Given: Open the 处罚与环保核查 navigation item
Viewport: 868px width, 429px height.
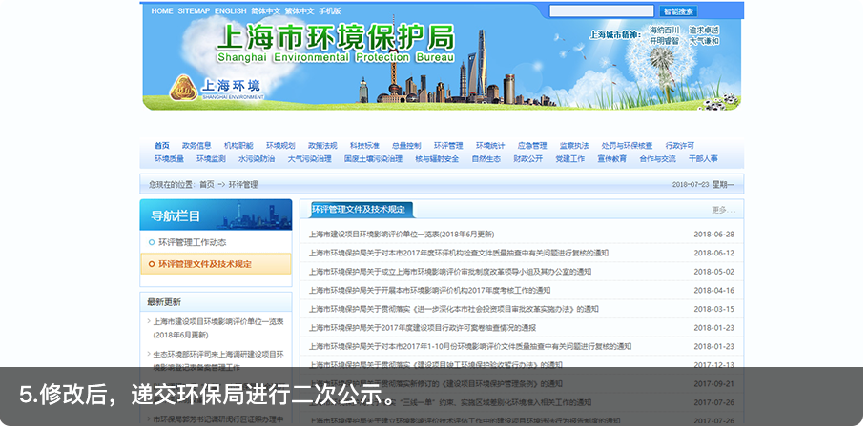Looking at the screenshot, I should pyautogui.click(x=628, y=146).
